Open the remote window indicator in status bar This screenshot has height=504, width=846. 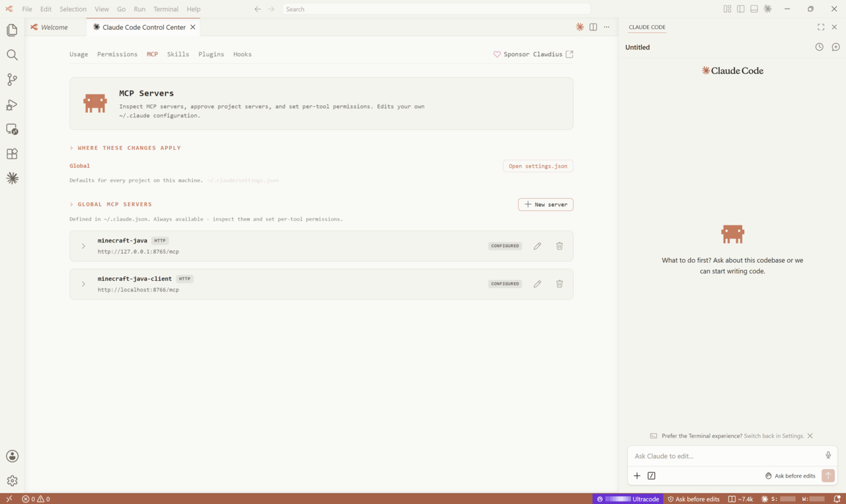coord(9,499)
